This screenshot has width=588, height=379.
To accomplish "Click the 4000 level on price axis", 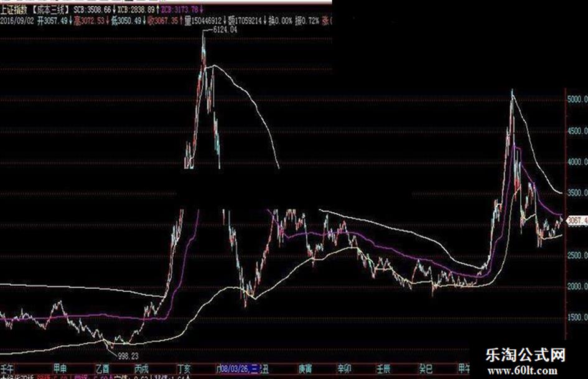I will 577,162.
